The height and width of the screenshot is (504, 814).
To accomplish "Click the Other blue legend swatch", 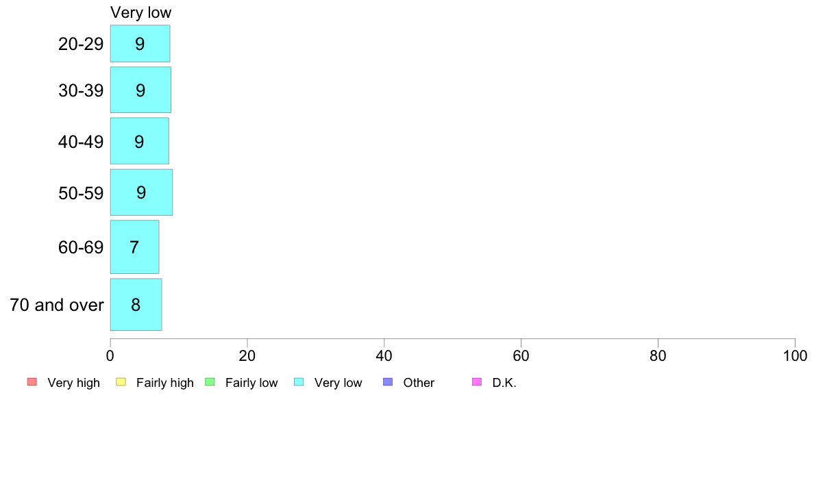I will [388, 382].
